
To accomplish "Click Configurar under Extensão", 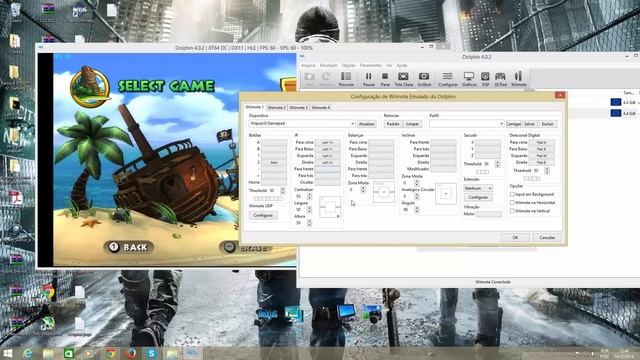I will pos(478,197).
